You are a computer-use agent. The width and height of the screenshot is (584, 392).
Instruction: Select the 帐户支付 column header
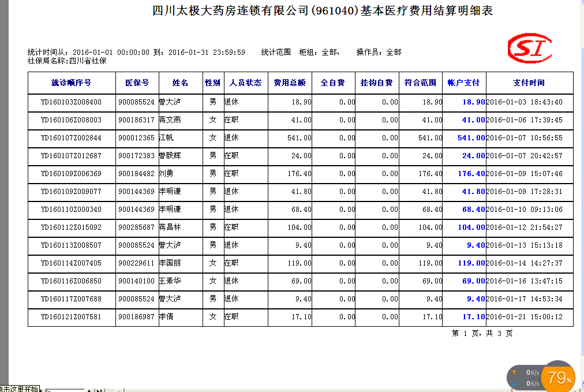coord(464,83)
